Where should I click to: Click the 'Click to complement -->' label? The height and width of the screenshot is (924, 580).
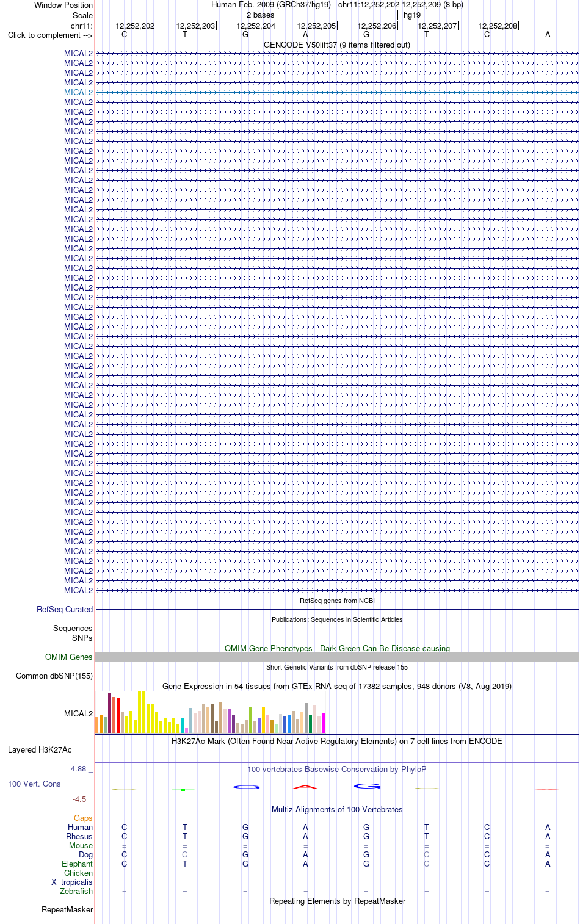(50, 35)
